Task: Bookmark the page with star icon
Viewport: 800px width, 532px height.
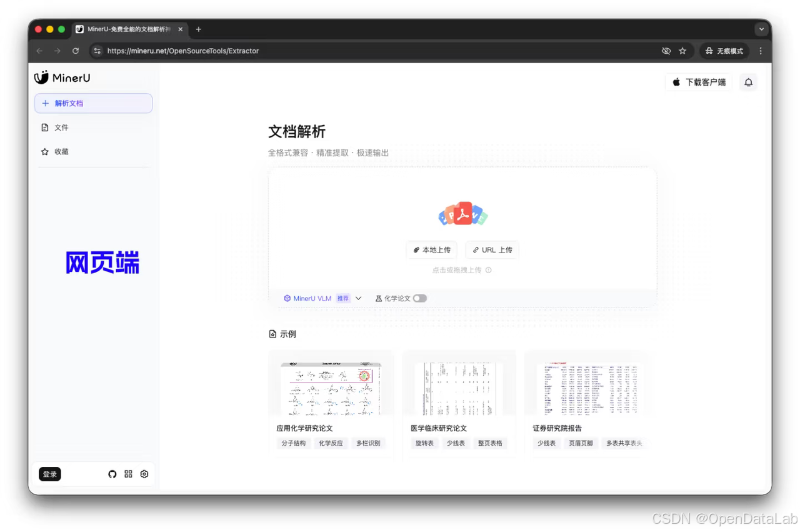Action: (682, 51)
